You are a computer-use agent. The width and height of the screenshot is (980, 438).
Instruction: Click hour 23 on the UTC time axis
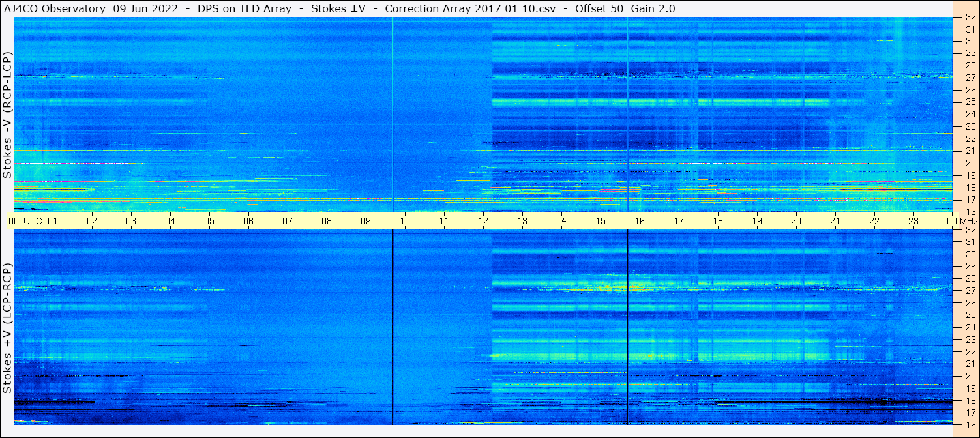[x=913, y=221]
